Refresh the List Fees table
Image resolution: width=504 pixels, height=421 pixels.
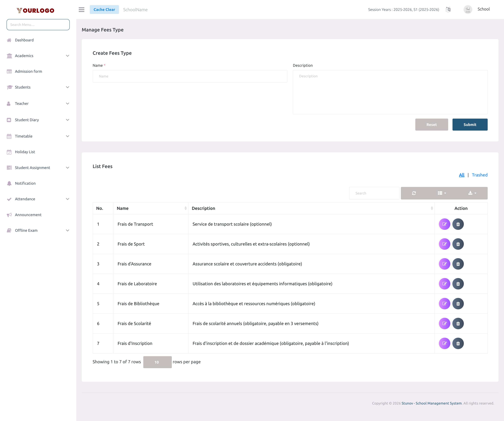(x=414, y=193)
